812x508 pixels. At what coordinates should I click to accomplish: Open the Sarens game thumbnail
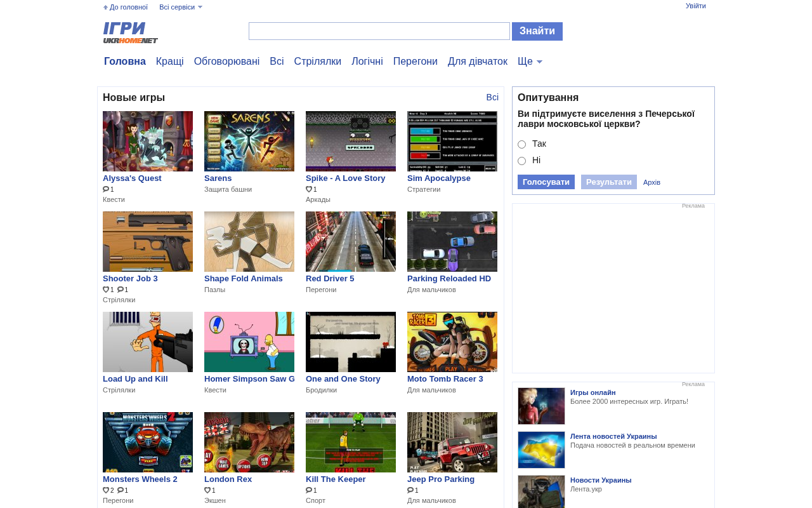pyautogui.click(x=249, y=141)
